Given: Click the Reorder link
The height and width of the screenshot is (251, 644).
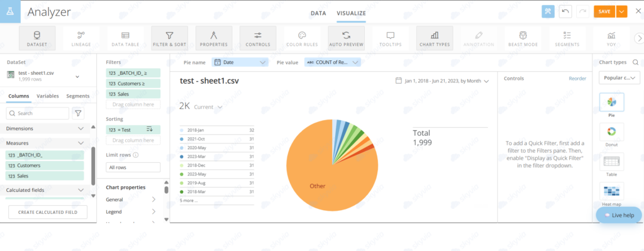Looking at the screenshot, I should coord(577,79).
